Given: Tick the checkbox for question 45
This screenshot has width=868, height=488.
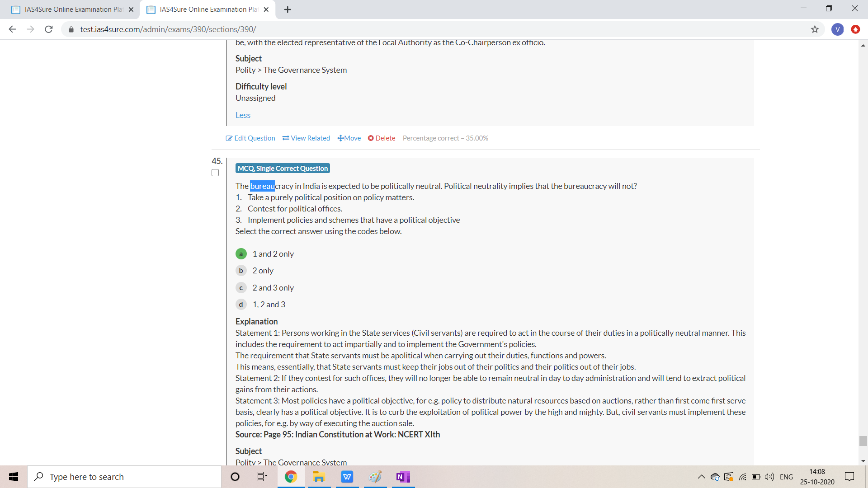Looking at the screenshot, I should (215, 173).
